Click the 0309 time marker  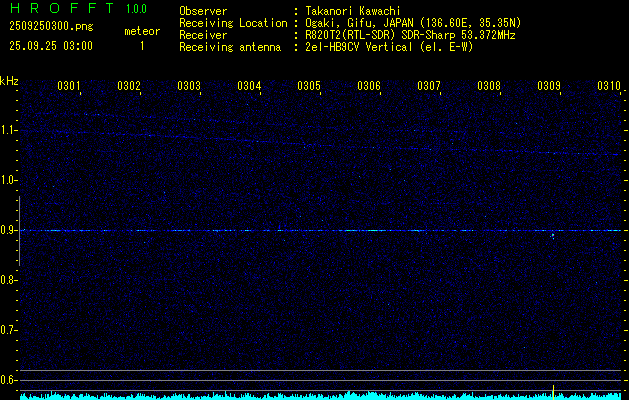click(549, 86)
